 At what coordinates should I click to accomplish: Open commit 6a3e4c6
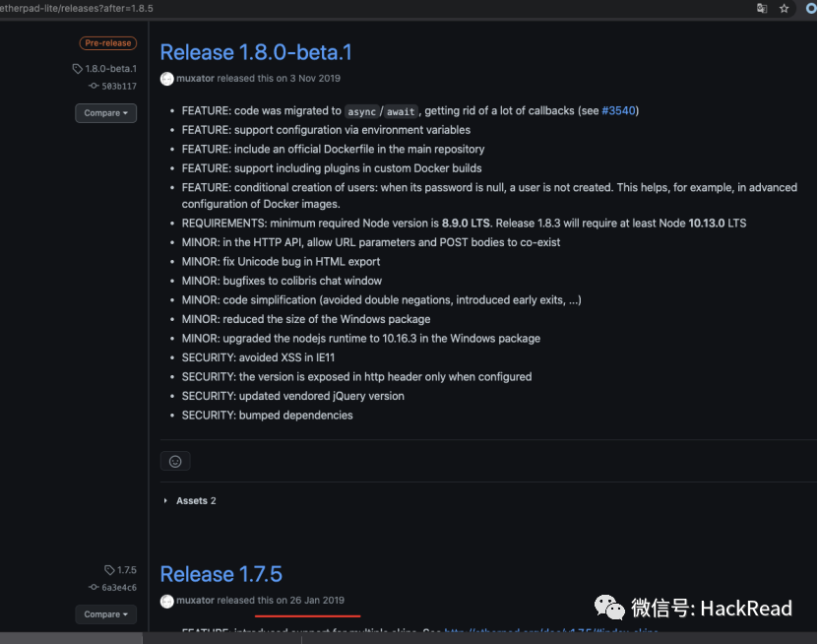click(118, 588)
